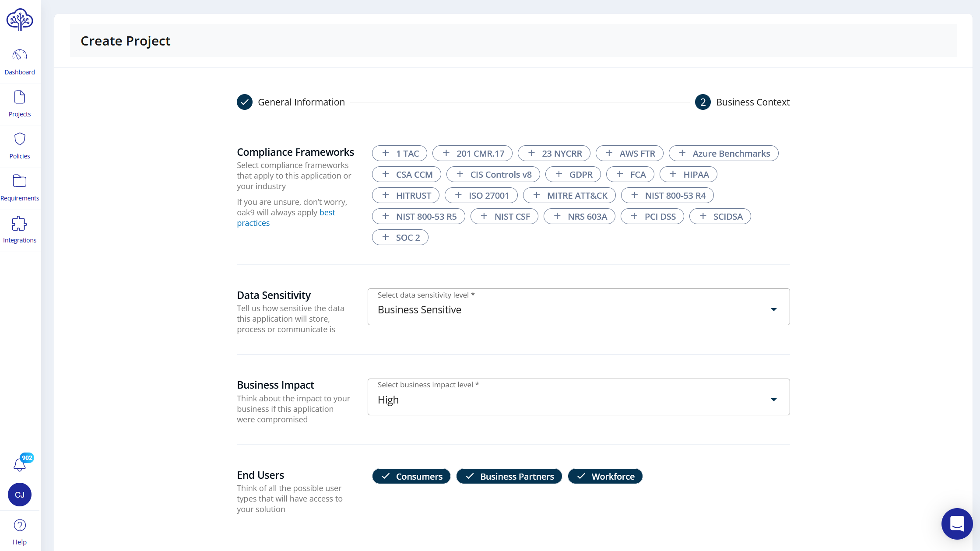Add the GDPR framework

point(573,174)
